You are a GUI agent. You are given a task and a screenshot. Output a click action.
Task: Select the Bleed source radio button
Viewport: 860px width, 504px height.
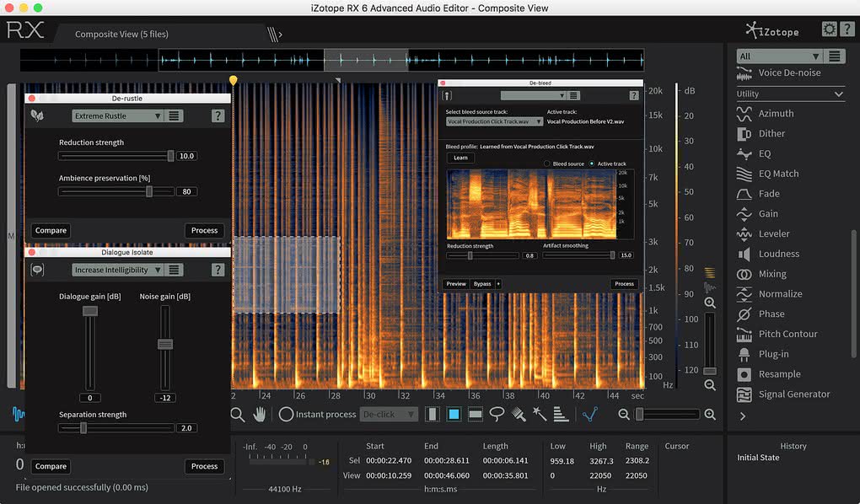tap(546, 164)
